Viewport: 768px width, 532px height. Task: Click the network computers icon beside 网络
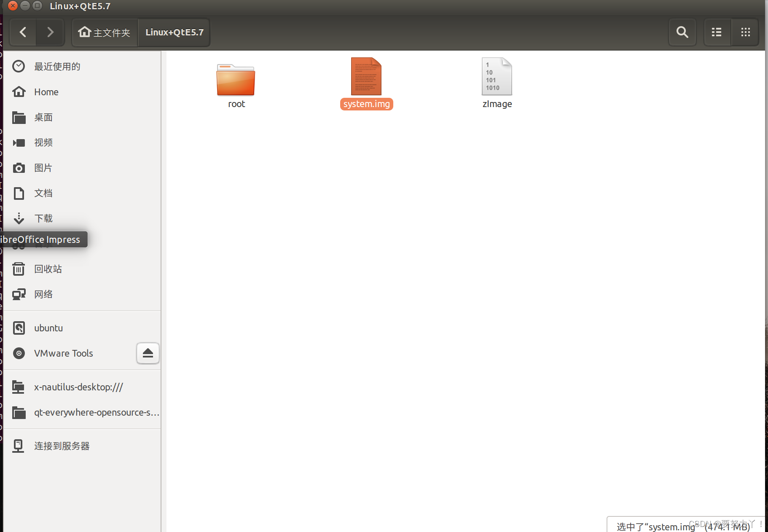pos(19,294)
